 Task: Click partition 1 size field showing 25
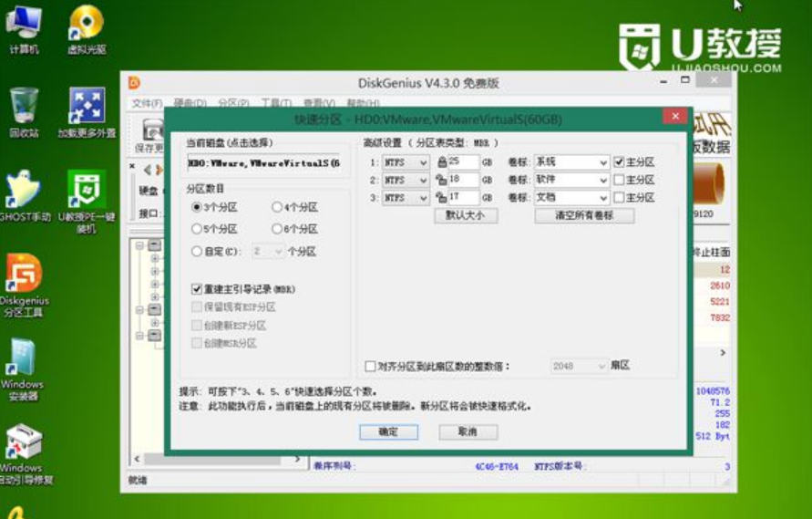click(464, 162)
